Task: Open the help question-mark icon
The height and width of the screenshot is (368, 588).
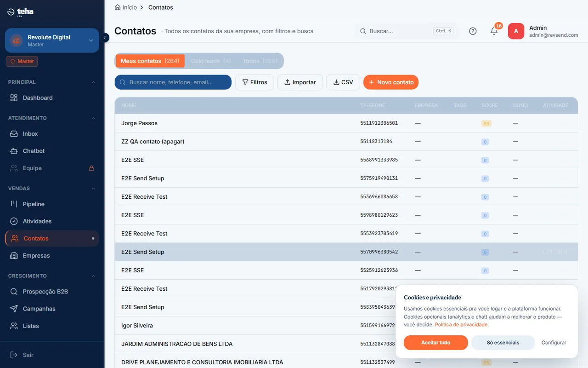Action: coord(473,31)
